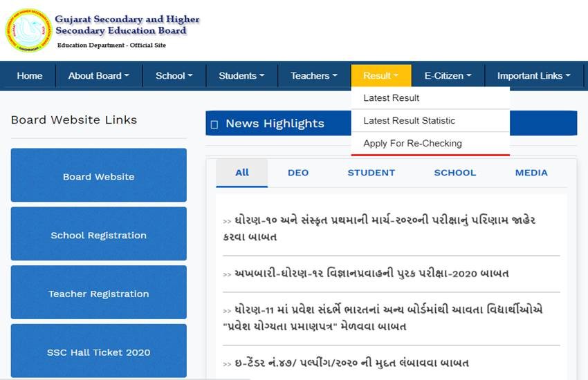
Task: Open the Students dropdown menu
Action: tap(241, 76)
